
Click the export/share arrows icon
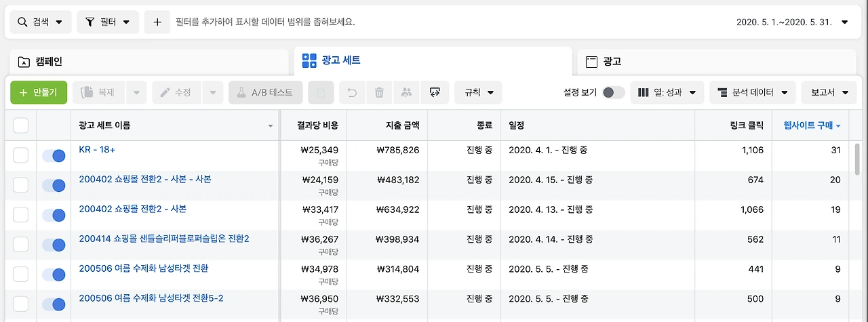435,92
